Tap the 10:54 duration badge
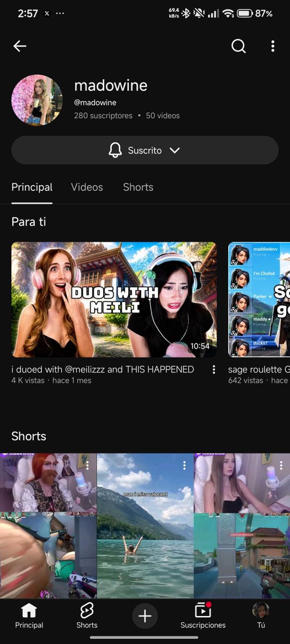 (200, 346)
